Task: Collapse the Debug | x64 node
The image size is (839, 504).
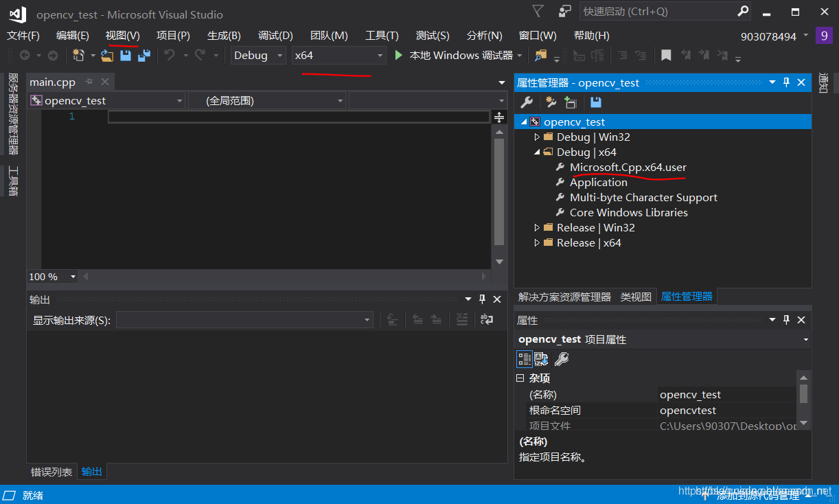Action: (537, 152)
